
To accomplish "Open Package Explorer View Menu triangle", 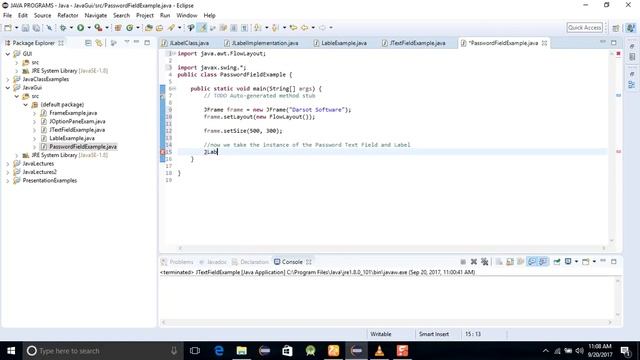I will 127,42.
